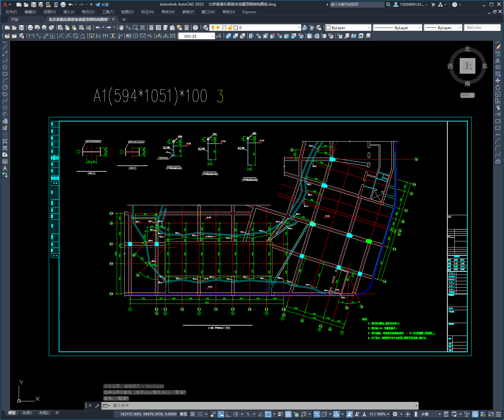
Task: Open the QuickCalc calculator icon
Action: point(187,28)
